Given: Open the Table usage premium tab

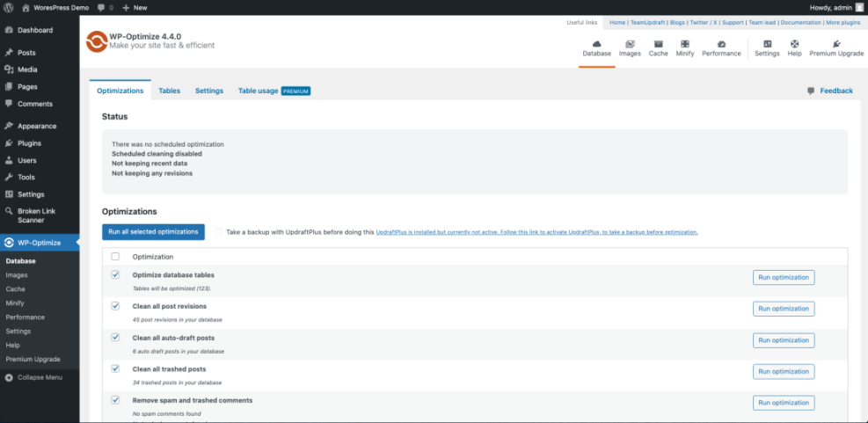Looking at the screenshot, I should coord(274,91).
